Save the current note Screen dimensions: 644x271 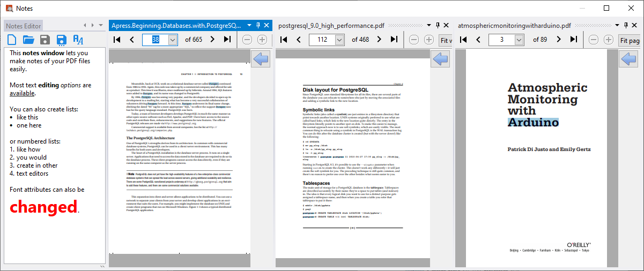coord(45,39)
